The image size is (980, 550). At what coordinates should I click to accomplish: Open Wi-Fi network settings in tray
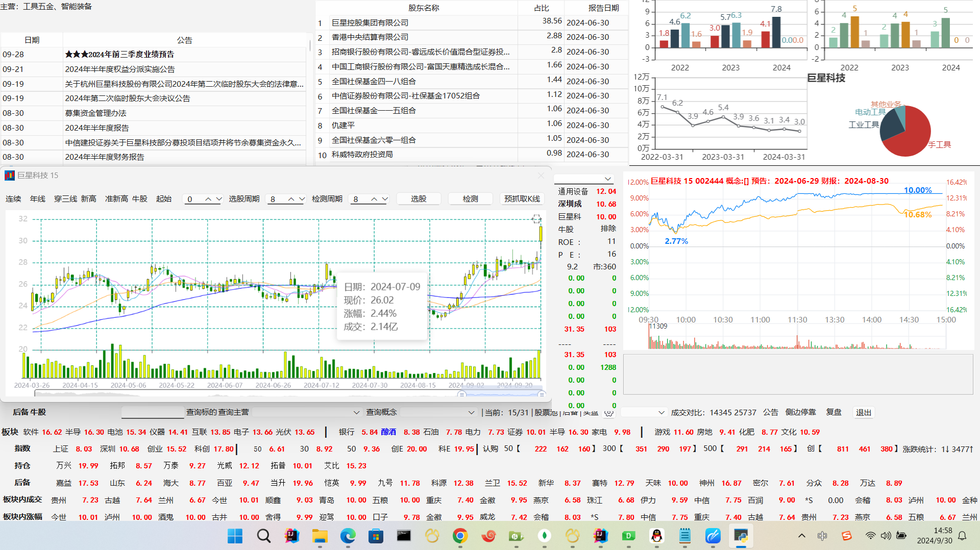click(871, 536)
